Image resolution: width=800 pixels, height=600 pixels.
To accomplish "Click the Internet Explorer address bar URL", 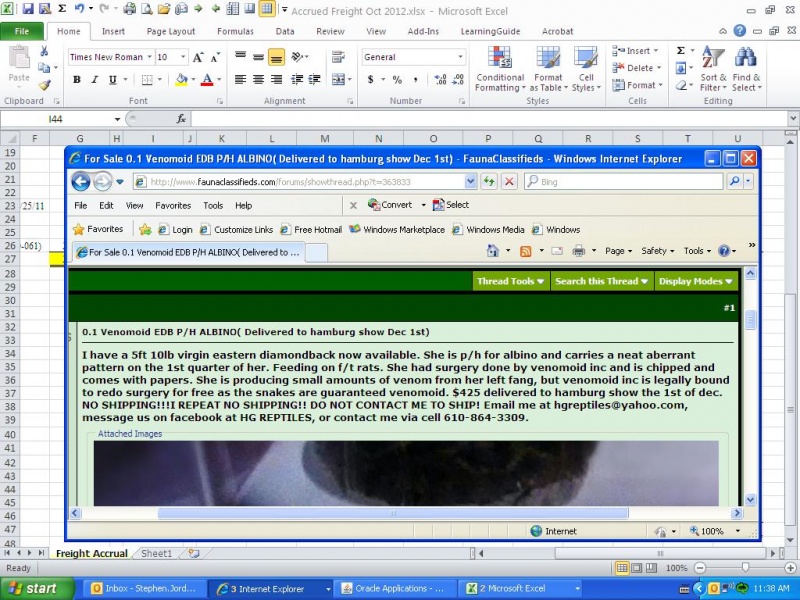I will (301, 182).
